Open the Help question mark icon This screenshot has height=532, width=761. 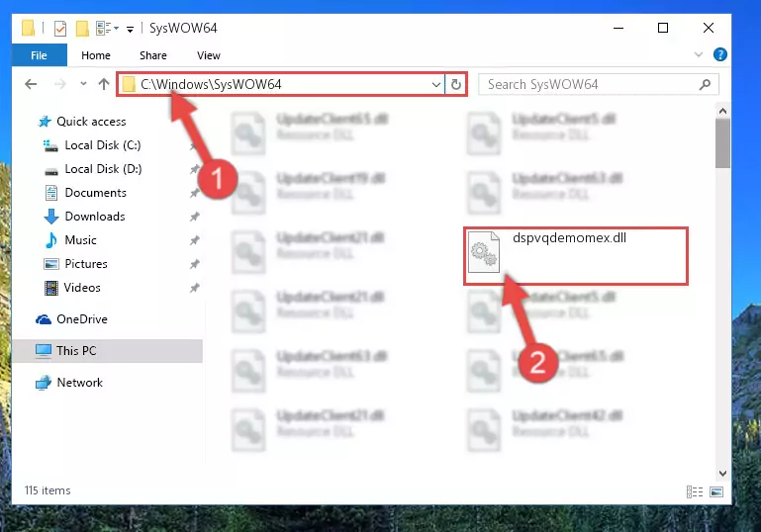pos(720,54)
